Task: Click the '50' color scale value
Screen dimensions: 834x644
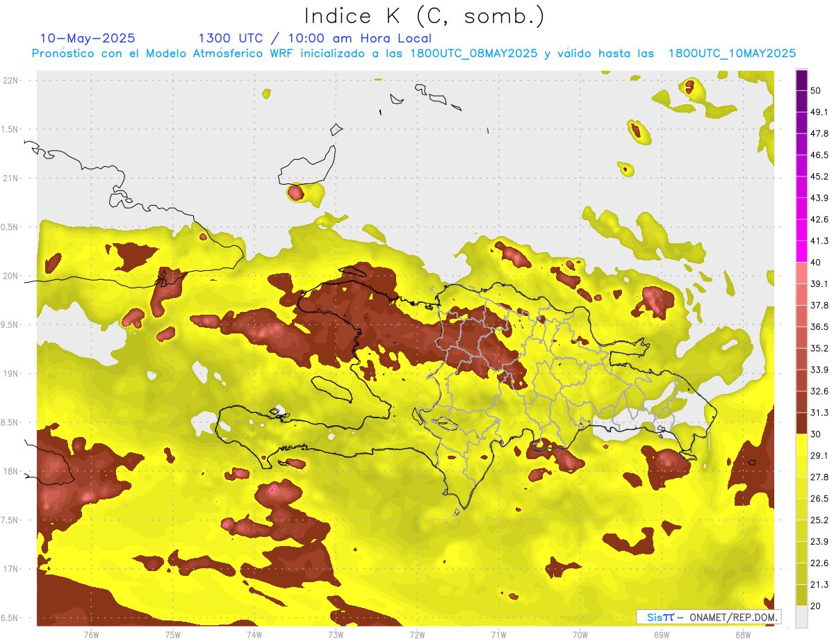Action: click(816, 90)
